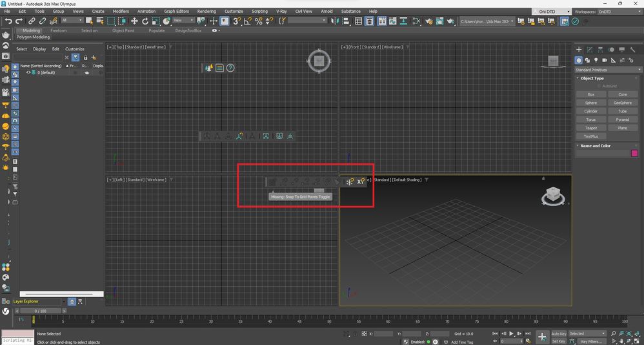The height and width of the screenshot is (345, 644).
Task: Create a Teapot primitive
Action: [591, 128]
